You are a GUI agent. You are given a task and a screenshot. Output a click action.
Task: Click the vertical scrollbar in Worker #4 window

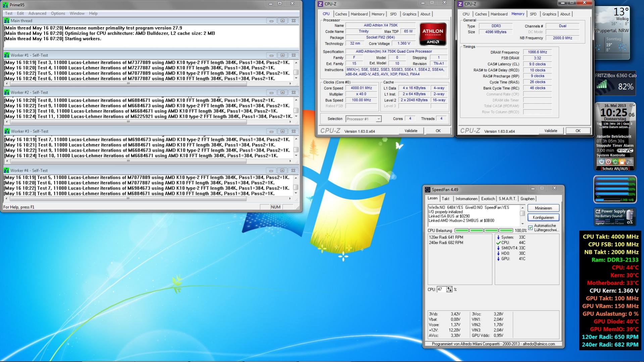296,186
